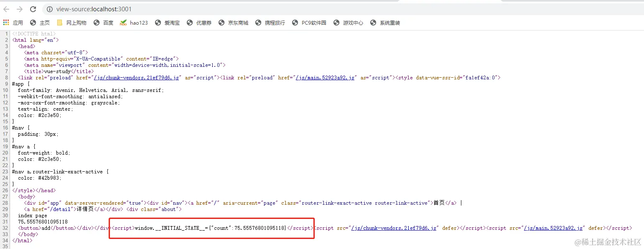
Task: Click the closing </html> tag line
Action: tap(22, 241)
